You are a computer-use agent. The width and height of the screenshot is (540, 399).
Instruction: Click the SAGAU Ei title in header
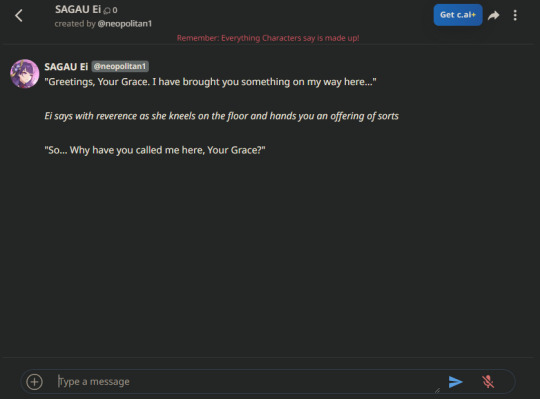[78, 9]
